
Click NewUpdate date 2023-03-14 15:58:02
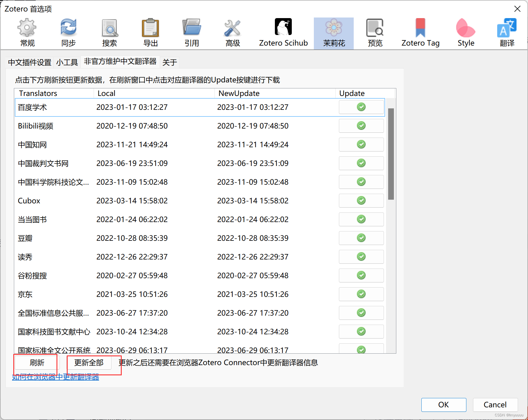point(253,201)
